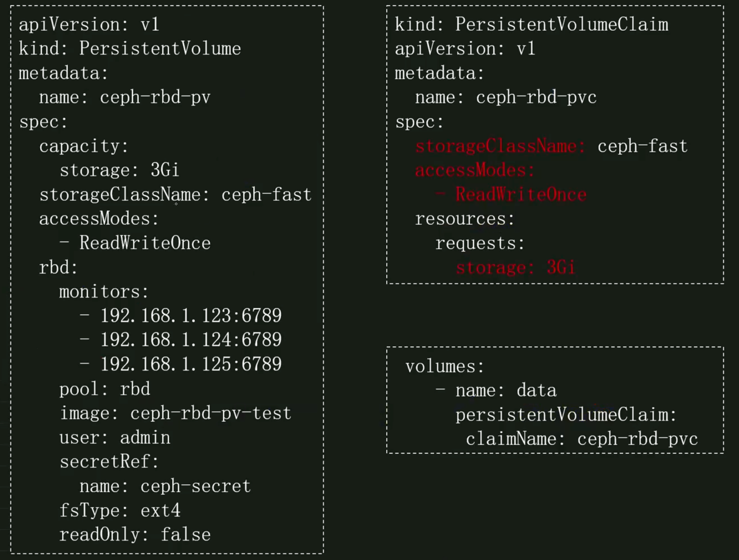Screen dimensions: 739x560
Task: Click the 'monitors:' key
Action: pos(103,292)
